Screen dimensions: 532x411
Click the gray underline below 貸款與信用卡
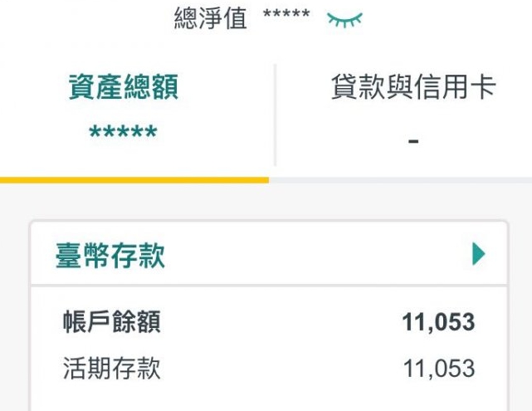coord(400,179)
